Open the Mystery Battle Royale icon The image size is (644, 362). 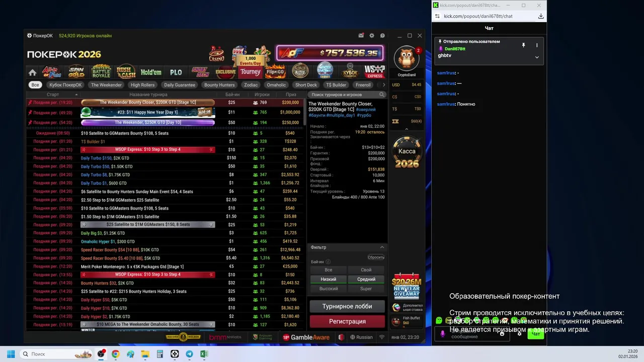(x=101, y=71)
